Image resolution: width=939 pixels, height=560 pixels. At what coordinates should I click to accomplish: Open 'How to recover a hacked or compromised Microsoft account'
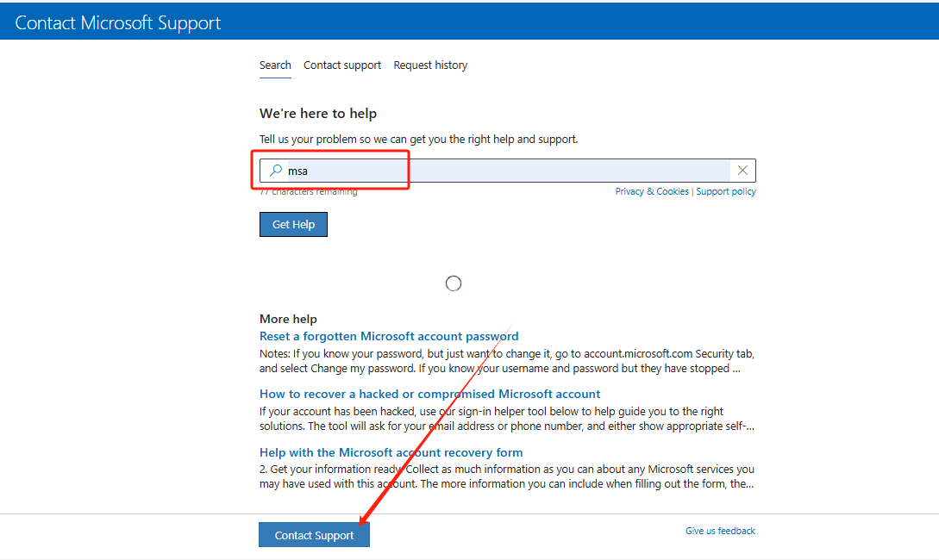click(429, 394)
